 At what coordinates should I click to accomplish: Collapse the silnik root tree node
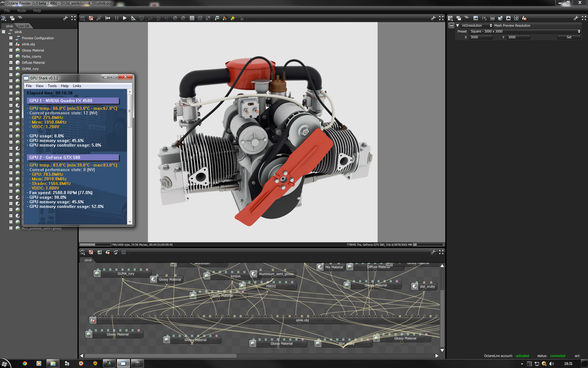4,32
